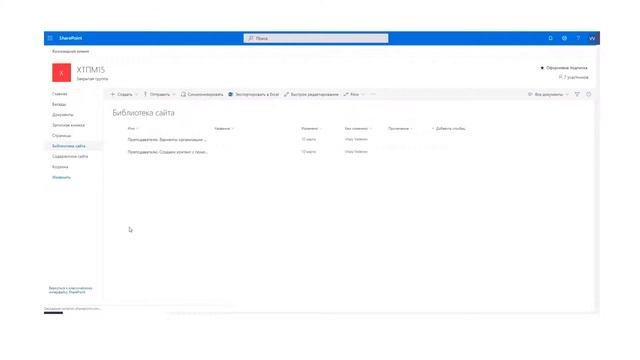Open the Кем изменено column header menu

point(358,129)
